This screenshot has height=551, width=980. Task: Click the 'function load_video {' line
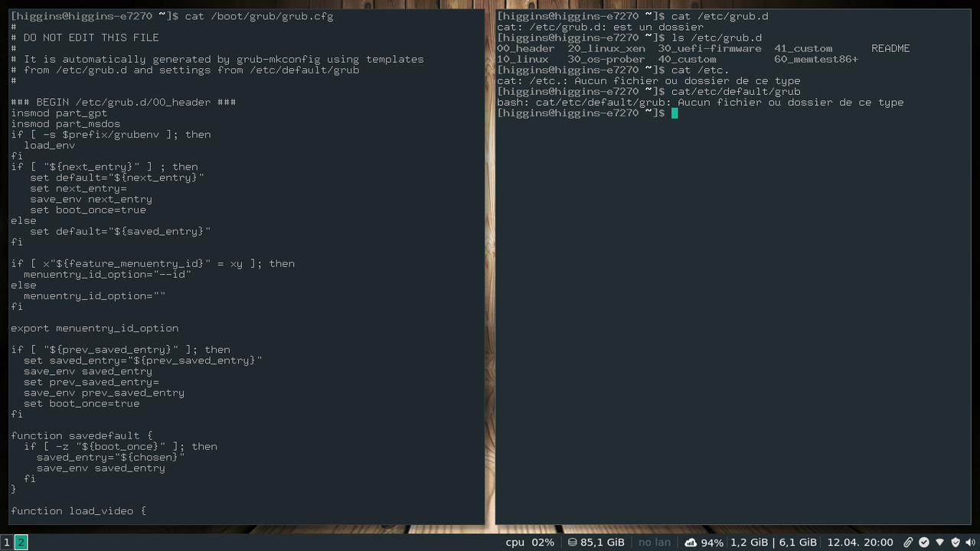78,510
